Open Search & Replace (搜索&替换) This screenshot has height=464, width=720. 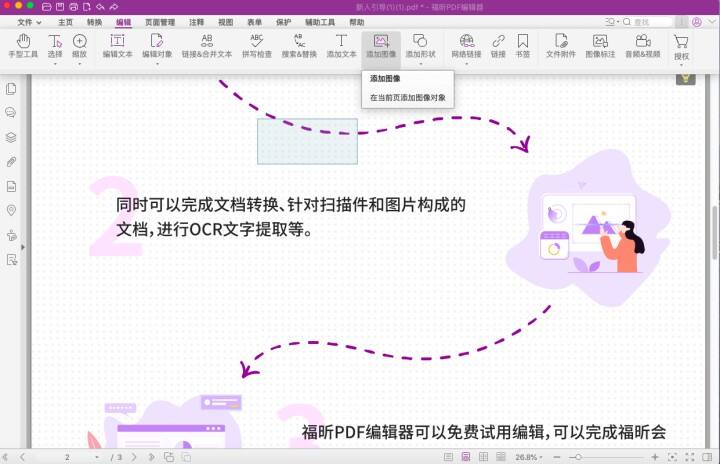coord(299,45)
